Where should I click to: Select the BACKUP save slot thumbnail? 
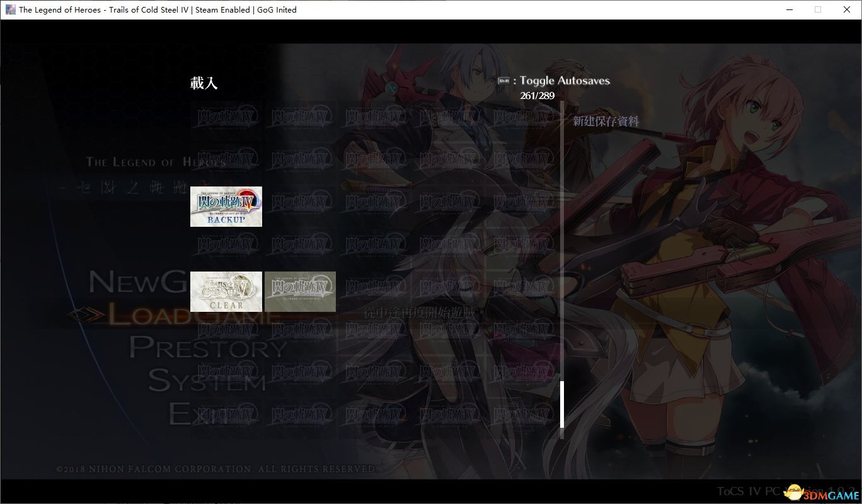(226, 207)
